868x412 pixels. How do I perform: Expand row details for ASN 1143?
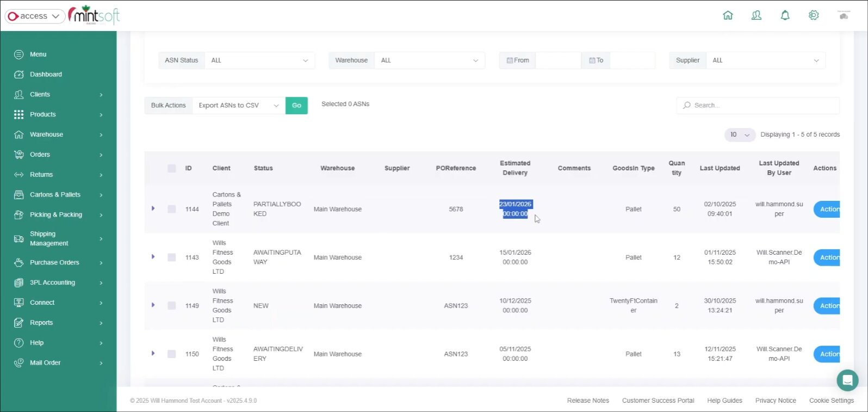[153, 257]
